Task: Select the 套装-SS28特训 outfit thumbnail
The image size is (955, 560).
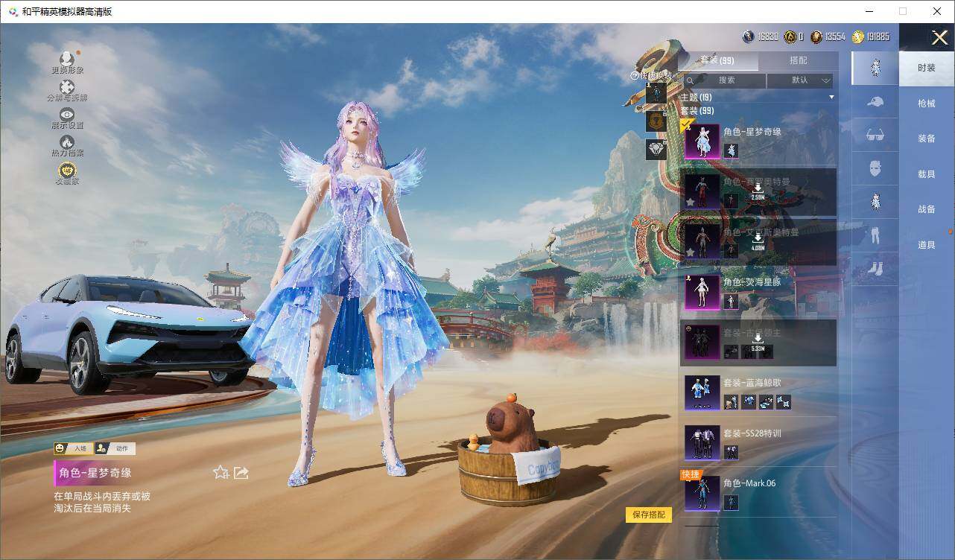Action: [x=702, y=442]
